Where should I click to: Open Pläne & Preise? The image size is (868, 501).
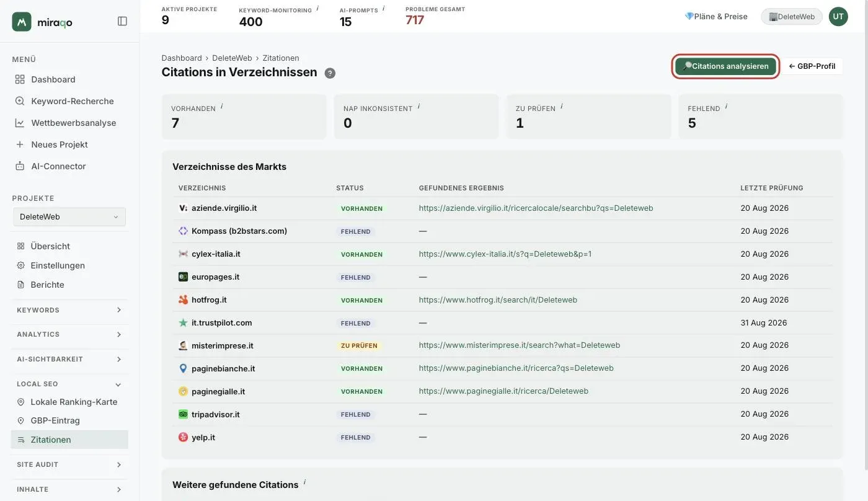coord(716,17)
